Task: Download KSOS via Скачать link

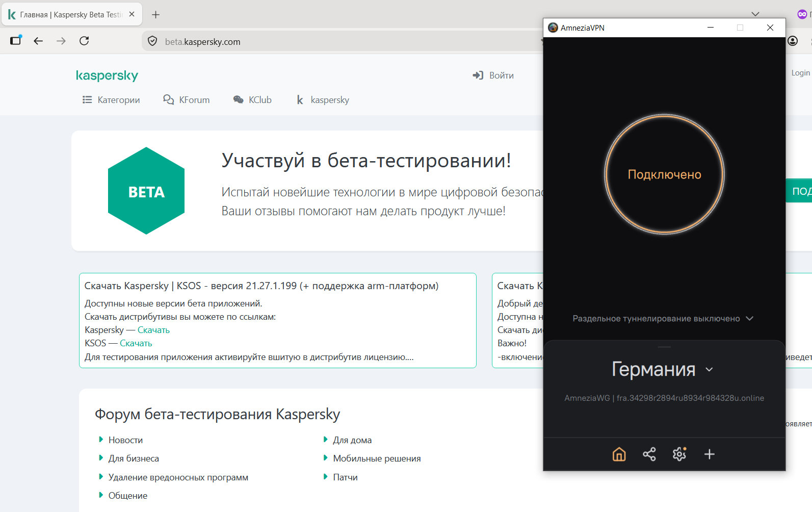Action: click(136, 343)
